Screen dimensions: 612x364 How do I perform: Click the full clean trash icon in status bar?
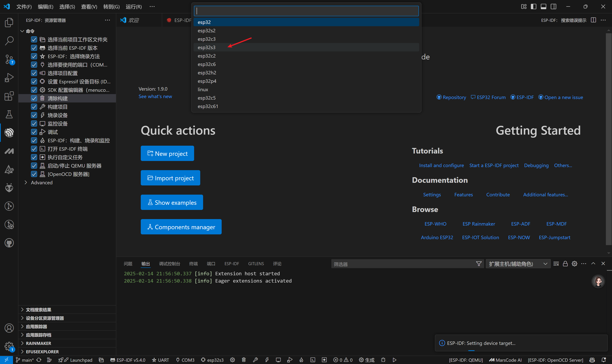pyautogui.click(x=244, y=360)
